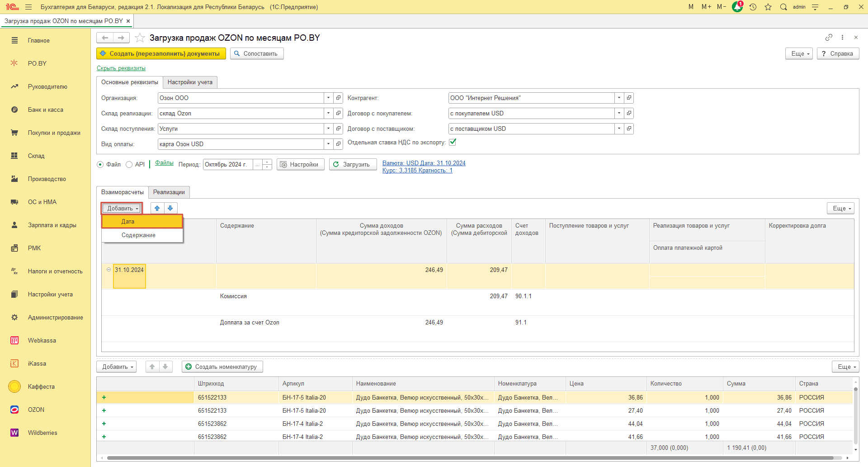The height and width of the screenshot is (467, 868).
Task: Click Сопоставить button
Action: [x=257, y=53]
